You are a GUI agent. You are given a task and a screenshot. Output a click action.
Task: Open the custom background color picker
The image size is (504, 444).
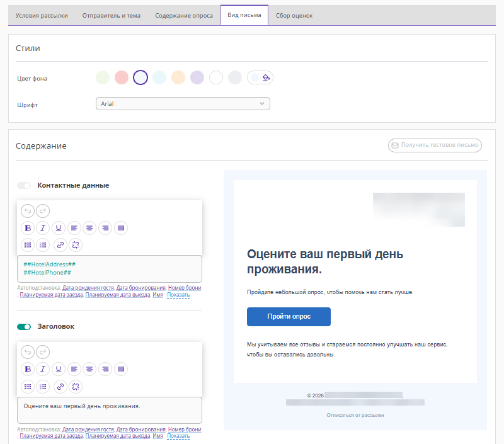pyautogui.click(x=260, y=77)
